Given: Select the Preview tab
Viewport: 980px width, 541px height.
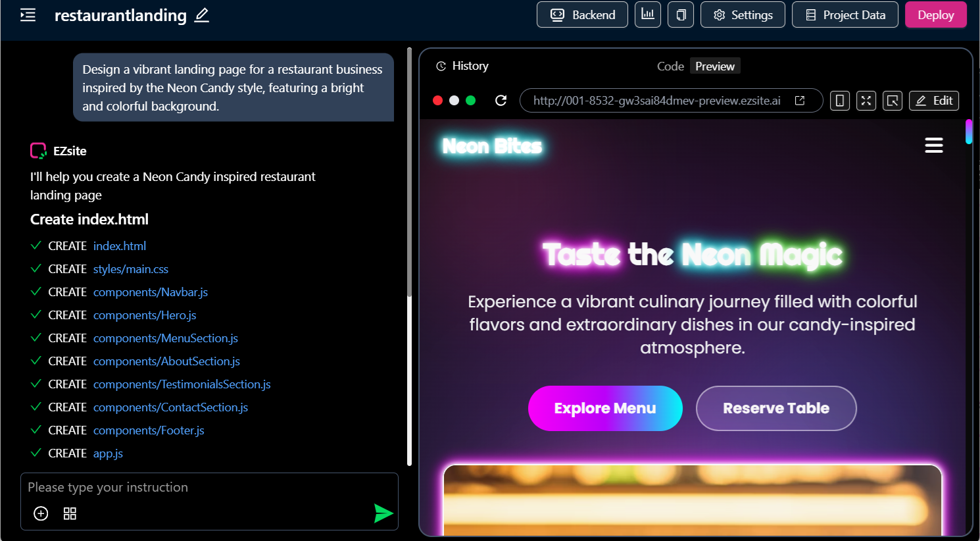Looking at the screenshot, I should 715,66.
